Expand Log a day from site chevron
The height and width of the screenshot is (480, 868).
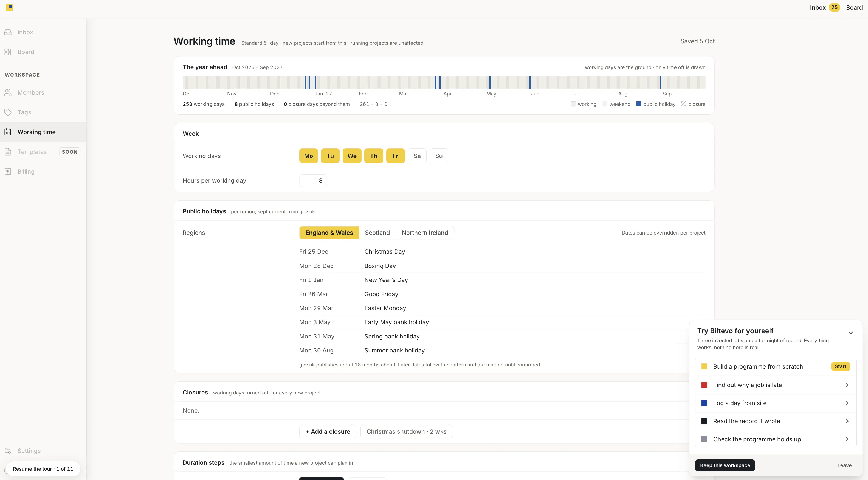click(847, 403)
